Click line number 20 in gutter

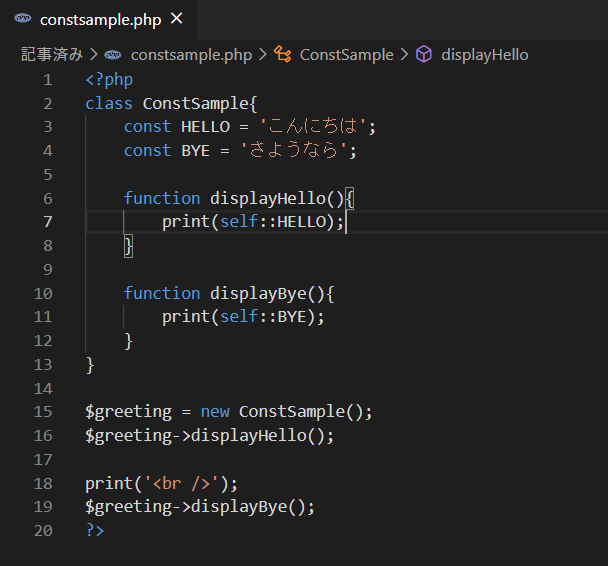click(43, 530)
